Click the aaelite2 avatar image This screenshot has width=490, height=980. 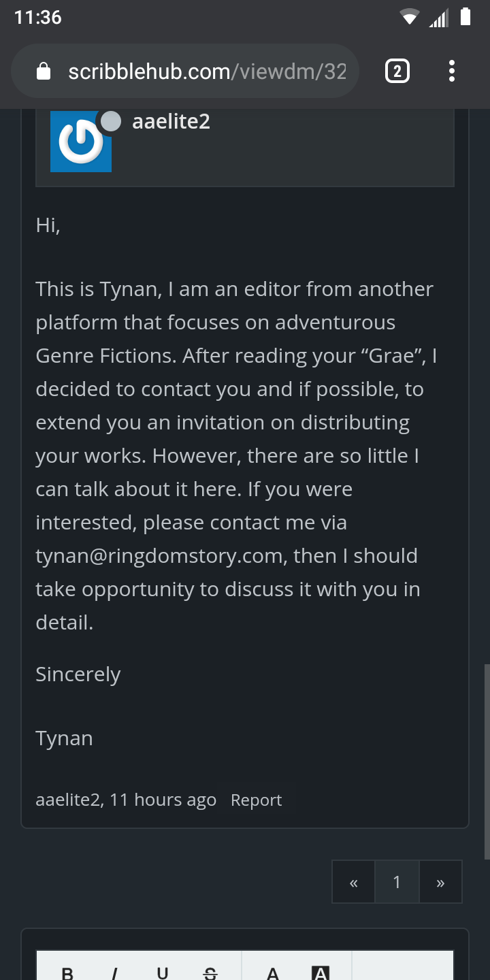pyautogui.click(x=80, y=142)
